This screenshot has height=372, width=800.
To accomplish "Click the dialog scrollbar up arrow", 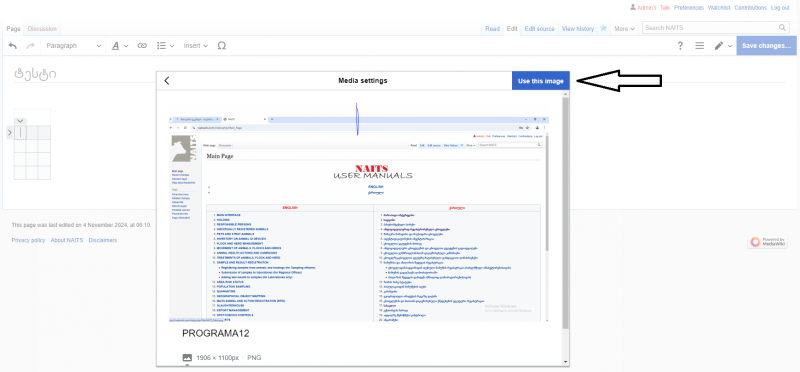I will 565,94.
